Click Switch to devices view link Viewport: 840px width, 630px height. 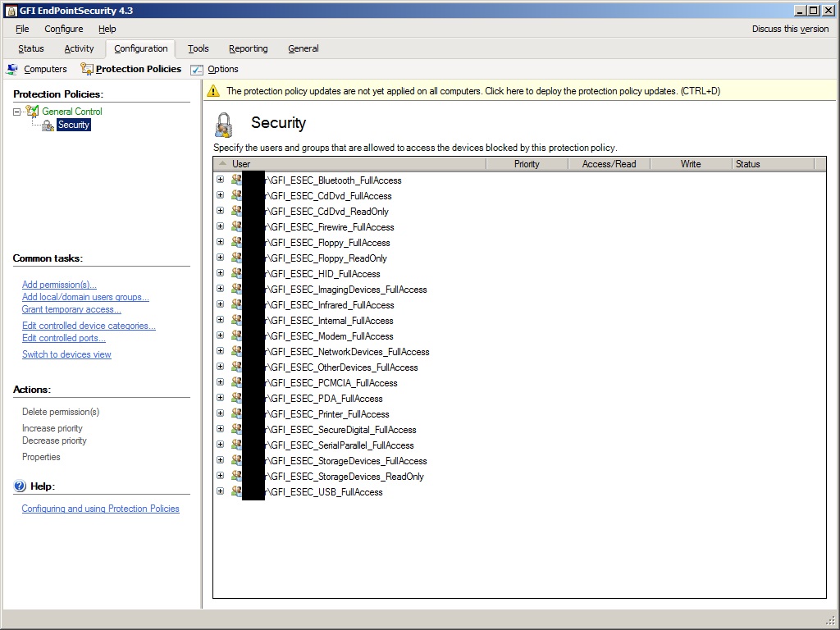coord(66,354)
